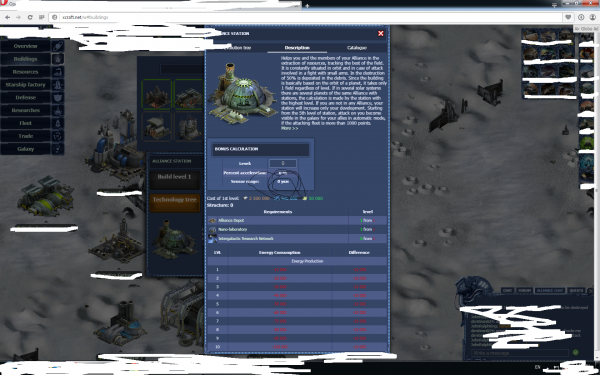This screenshot has width=600, height=375.
Task: Click the rocket icon beside Starship factory
Action: [x=58, y=85]
